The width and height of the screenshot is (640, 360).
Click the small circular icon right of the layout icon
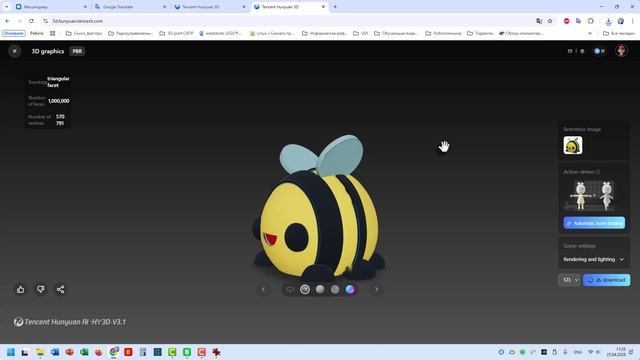click(582, 51)
